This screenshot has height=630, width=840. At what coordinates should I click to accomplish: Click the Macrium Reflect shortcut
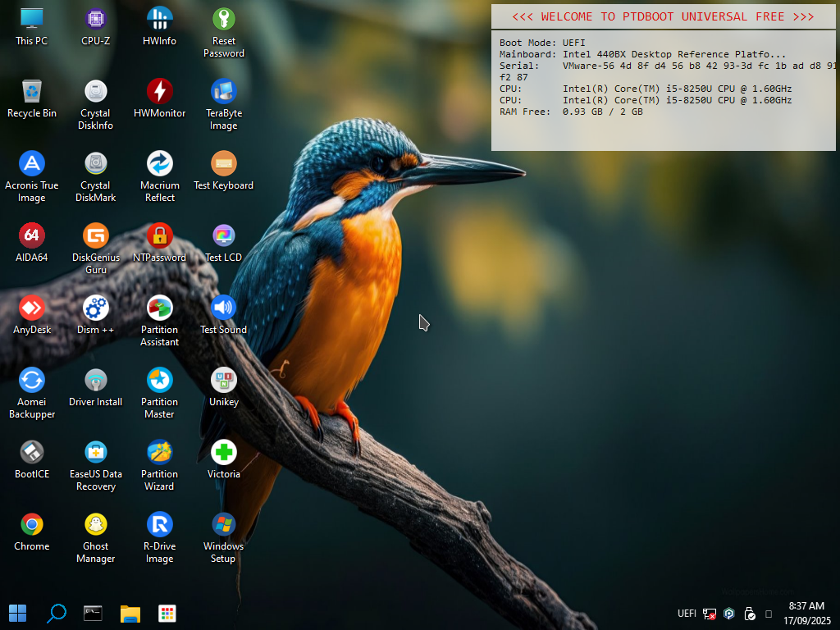coord(159,163)
